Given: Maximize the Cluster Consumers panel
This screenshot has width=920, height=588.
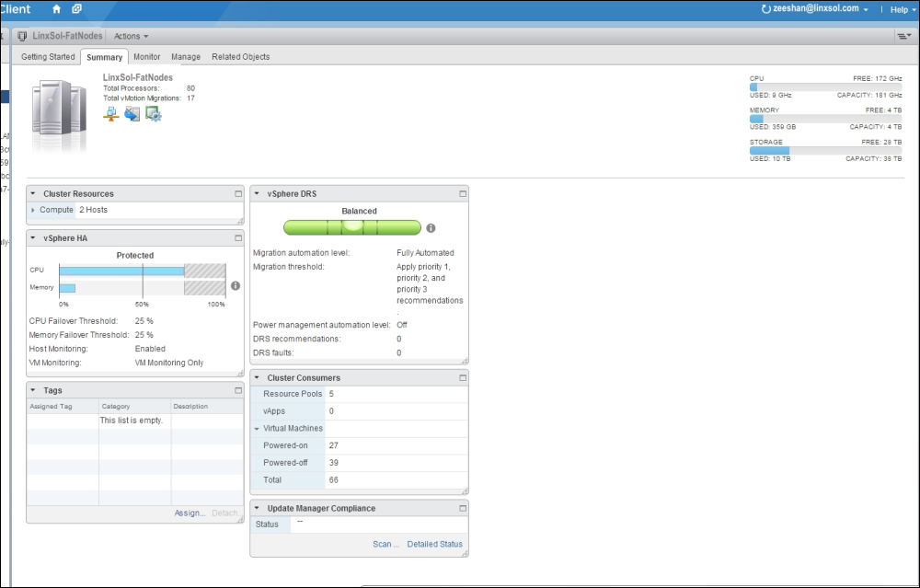Looking at the screenshot, I should pos(463,378).
